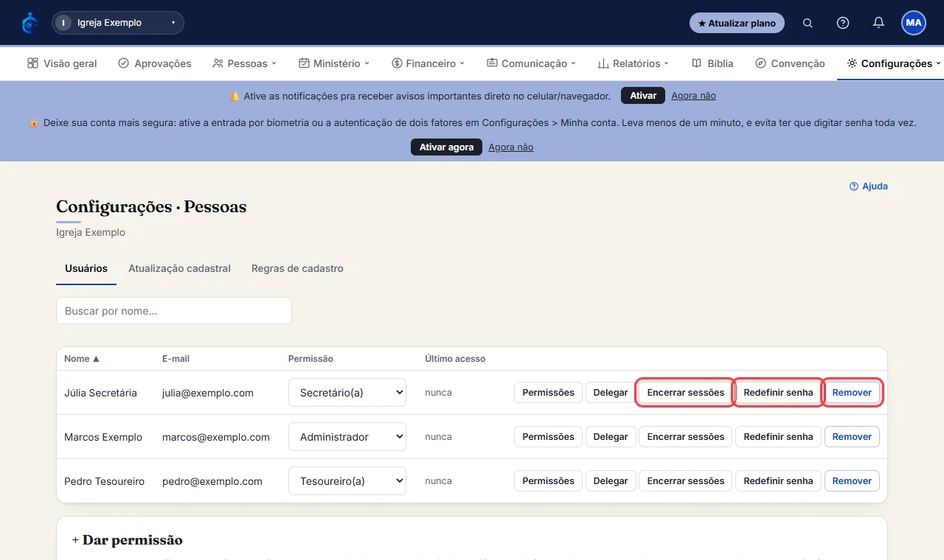Dismiss the security prompt with Agora não
This screenshot has width=944, height=560.
pyautogui.click(x=510, y=147)
